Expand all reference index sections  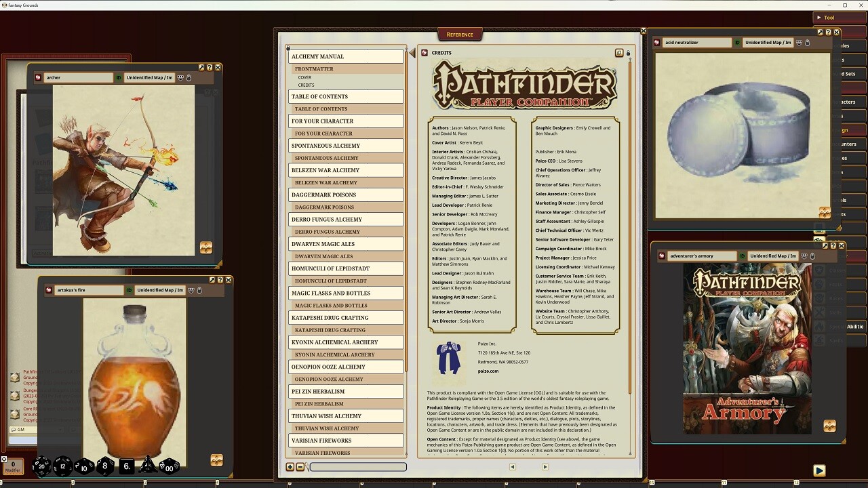tap(290, 467)
